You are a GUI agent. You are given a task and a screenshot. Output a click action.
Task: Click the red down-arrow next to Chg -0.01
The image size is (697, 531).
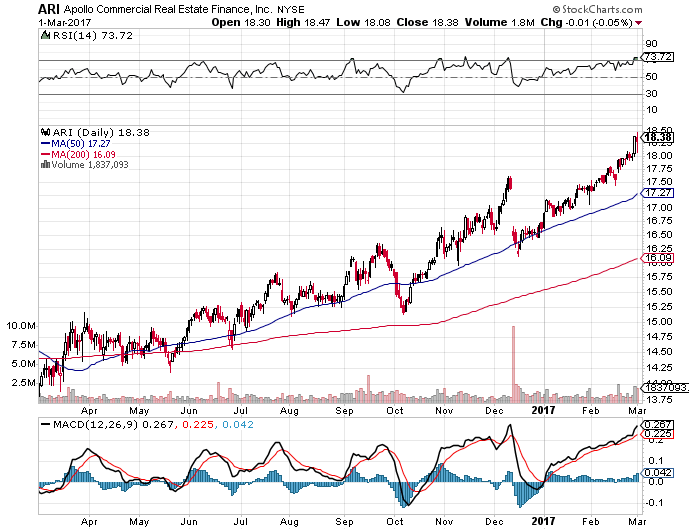click(x=639, y=23)
